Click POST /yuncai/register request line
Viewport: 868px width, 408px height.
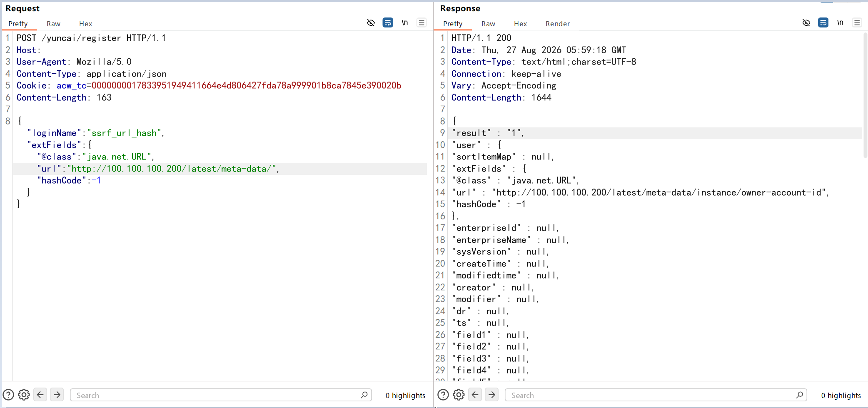coord(91,38)
